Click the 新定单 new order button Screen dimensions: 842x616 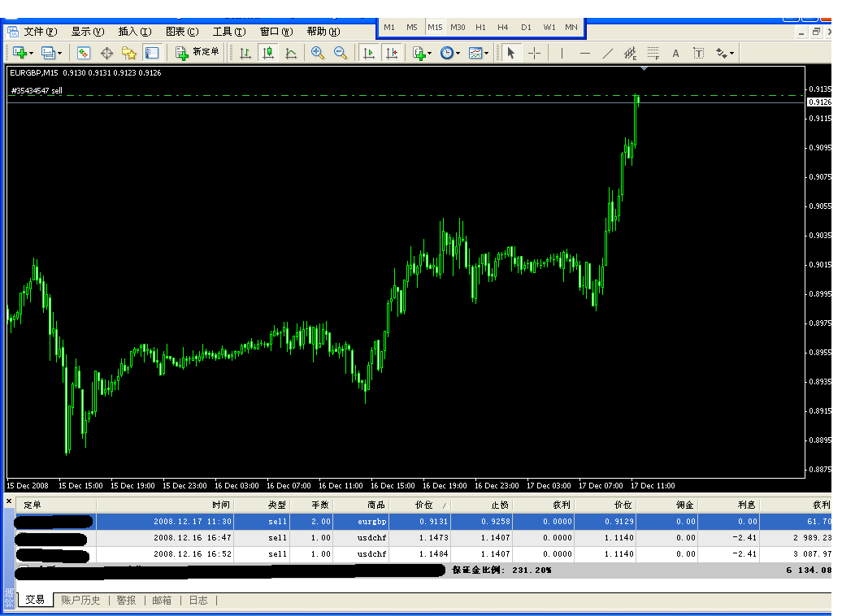point(197,53)
